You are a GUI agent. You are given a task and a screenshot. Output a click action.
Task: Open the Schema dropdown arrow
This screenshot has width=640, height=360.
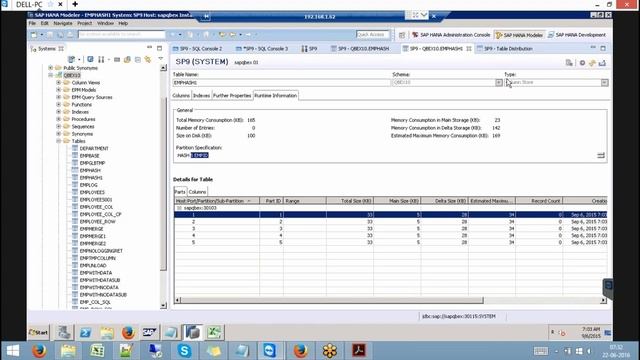pyautogui.click(x=499, y=82)
